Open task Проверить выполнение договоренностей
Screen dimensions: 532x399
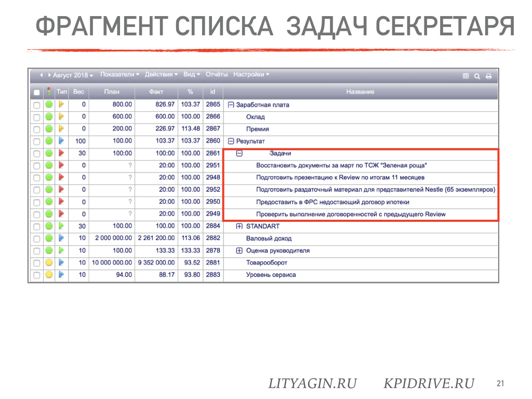[351, 215]
